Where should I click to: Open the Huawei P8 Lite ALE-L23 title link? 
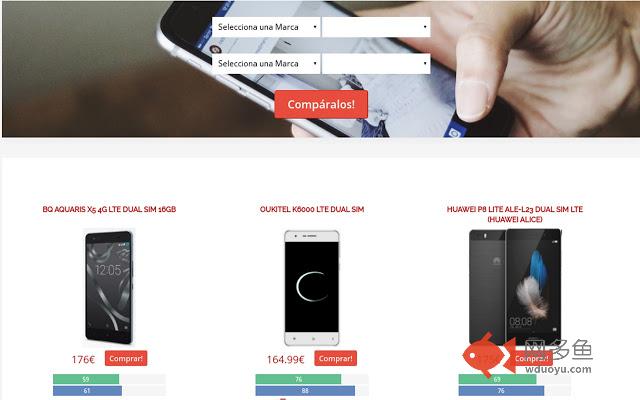click(515, 214)
